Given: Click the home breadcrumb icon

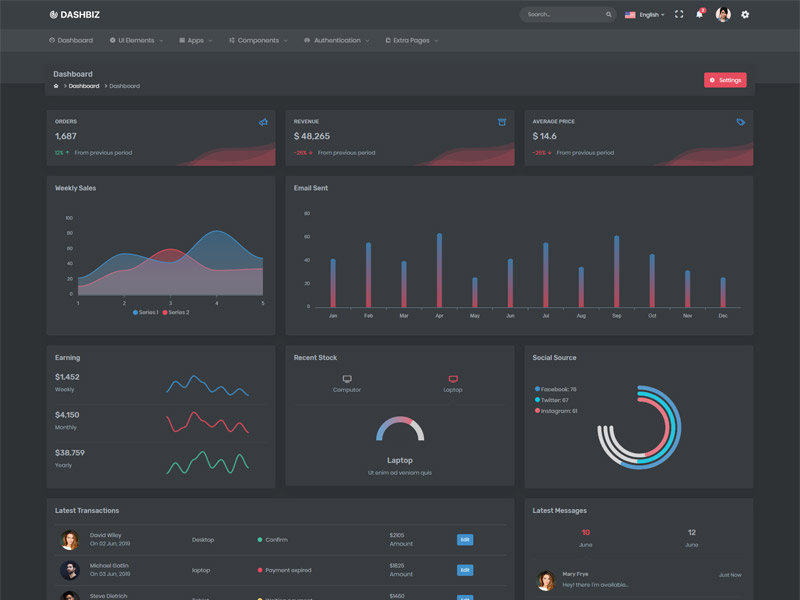Looking at the screenshot, I should click(x=55, y=86).
